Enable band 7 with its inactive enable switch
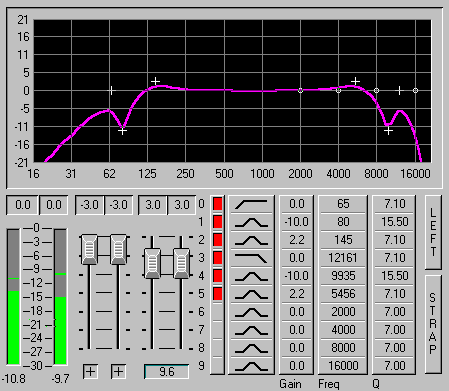This screenshot has height=391, width=449. point(217,330)
